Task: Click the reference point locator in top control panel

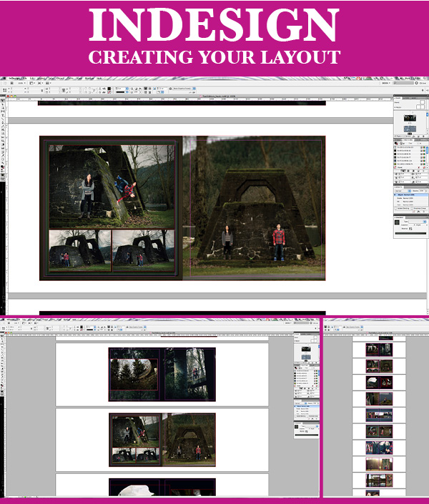Action: click(4, 90)
